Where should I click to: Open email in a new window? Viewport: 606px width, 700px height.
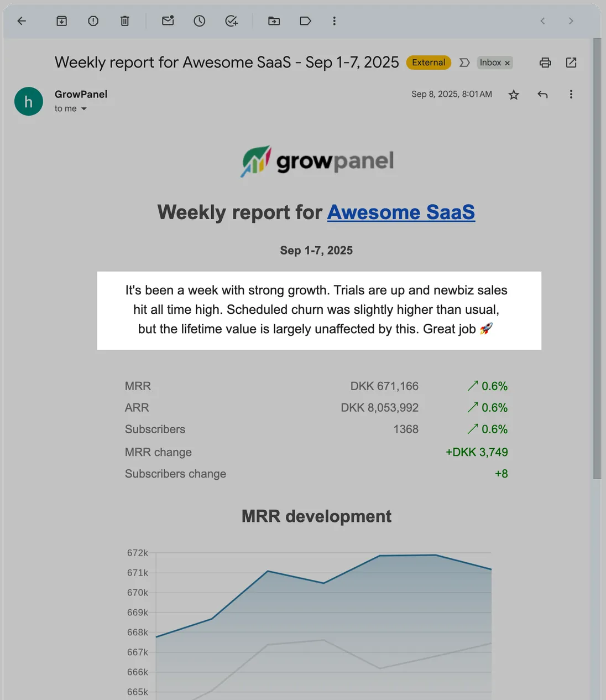tap(571, 63)
